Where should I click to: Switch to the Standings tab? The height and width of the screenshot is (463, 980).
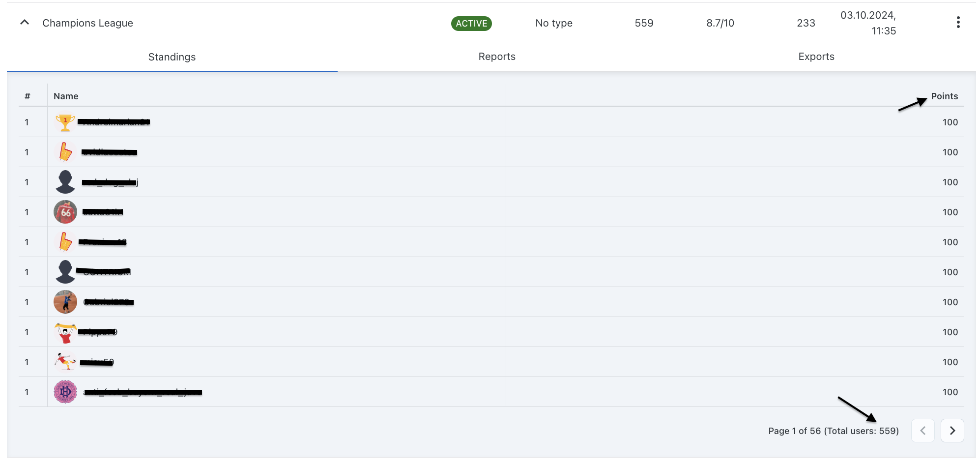172,57
